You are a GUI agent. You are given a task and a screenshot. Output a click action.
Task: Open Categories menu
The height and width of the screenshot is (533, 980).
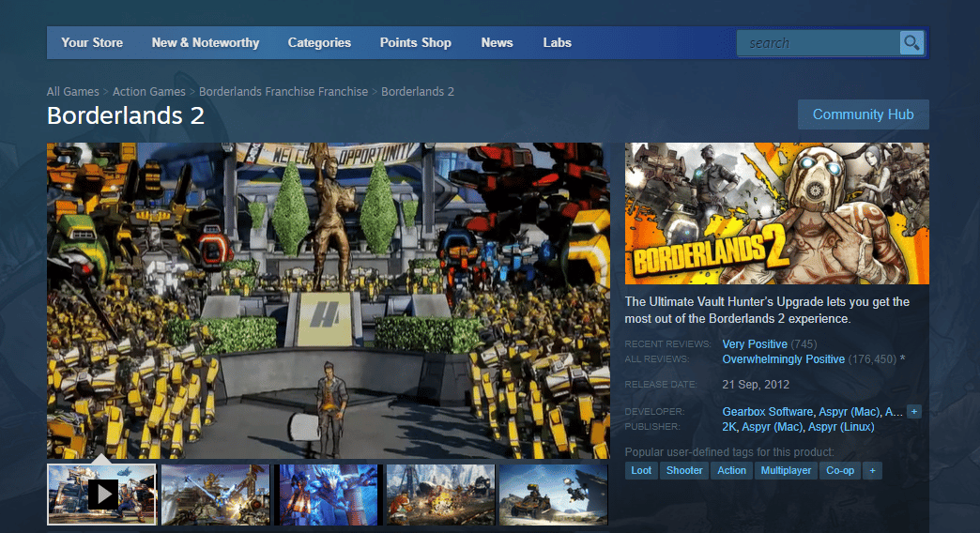tap(319, 42)
